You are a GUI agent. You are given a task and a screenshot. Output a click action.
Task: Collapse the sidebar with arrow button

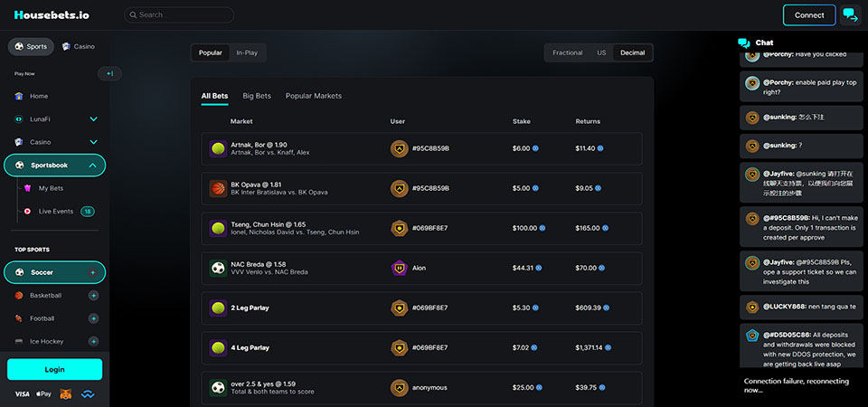tap(109, 73)
